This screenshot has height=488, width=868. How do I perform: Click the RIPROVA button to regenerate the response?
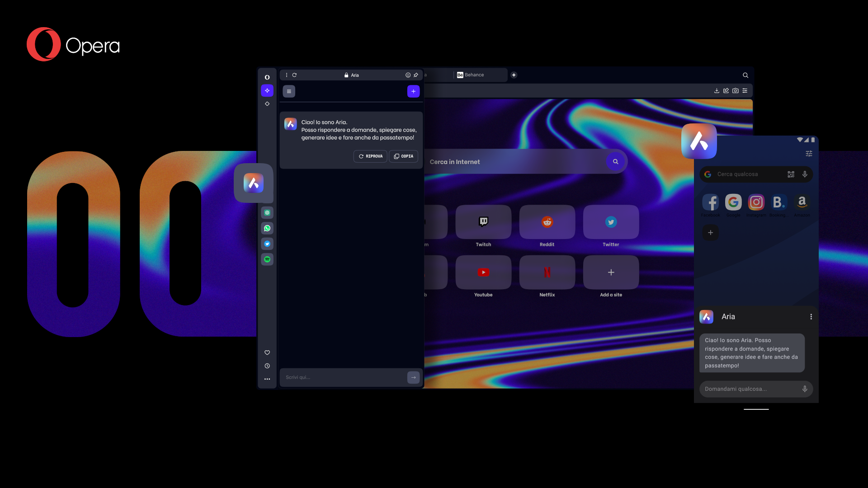pyautogui.click(x=370, y=156)
